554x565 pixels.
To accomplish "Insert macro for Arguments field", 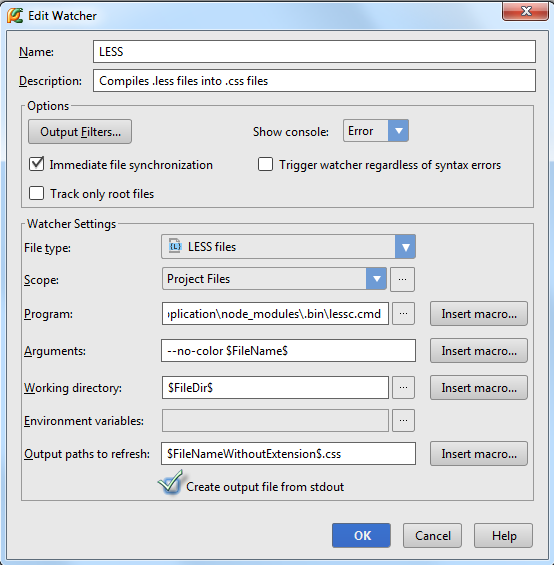I will point(479,351).
